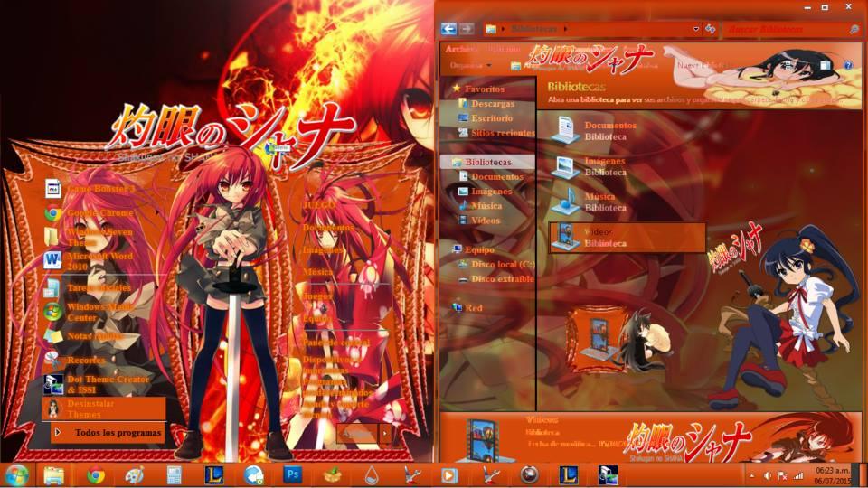
Task: Expand the shutdown options arrow
Action: coord(385,433)
